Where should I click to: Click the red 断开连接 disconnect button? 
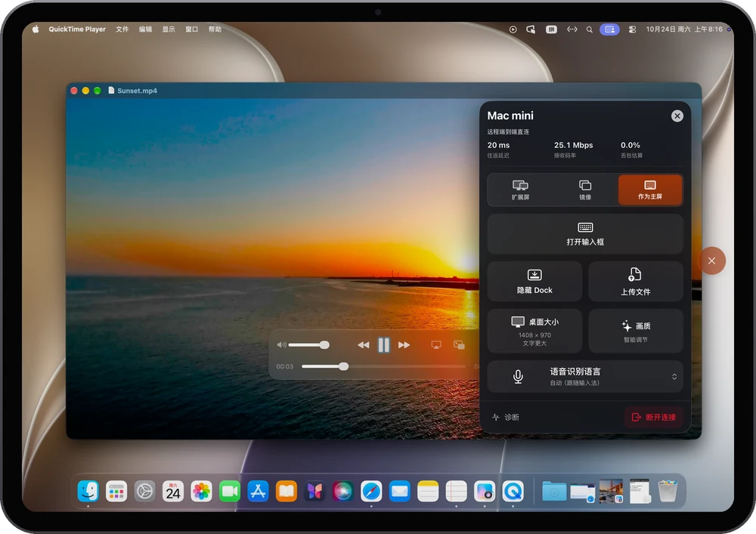click(655, 417)
